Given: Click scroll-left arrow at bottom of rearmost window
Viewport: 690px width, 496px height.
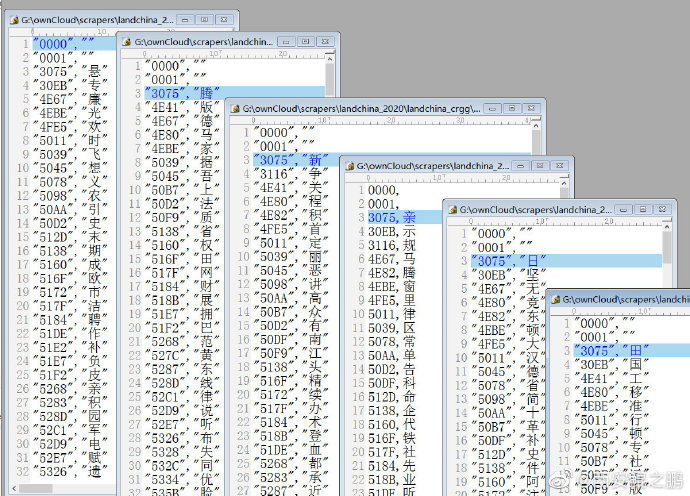Looking at the screenshot, I should pyautogui.click(x=14, y=489).
